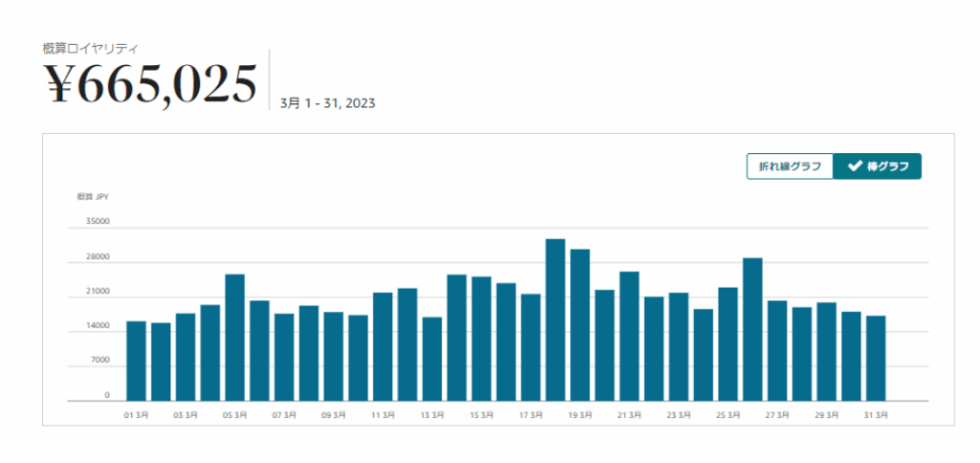
Task: Click the 27 3月 x-axis label
Action: tap(777, 415)
